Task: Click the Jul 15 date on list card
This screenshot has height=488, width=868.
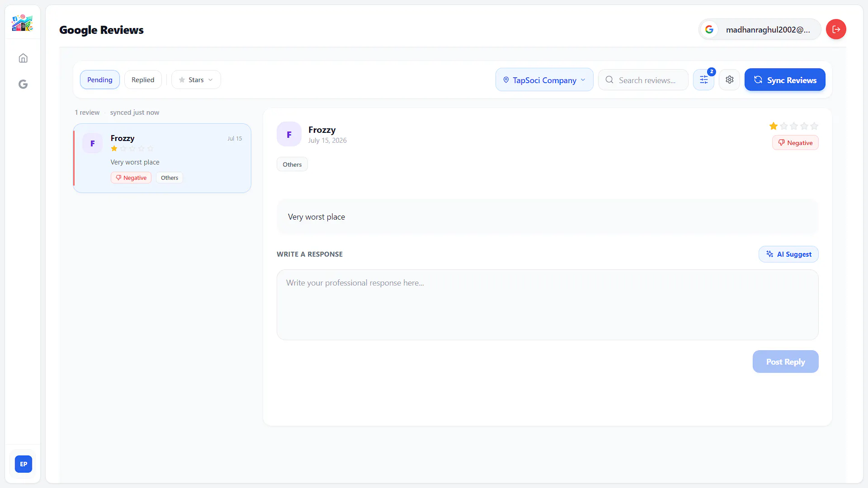Action: pos(235,139)
